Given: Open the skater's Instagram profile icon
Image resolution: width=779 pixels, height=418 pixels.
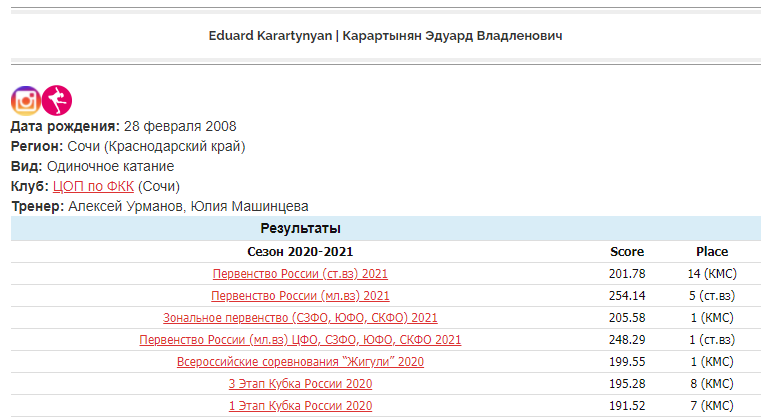Looking at the screenshot, I should coord(26,100).
